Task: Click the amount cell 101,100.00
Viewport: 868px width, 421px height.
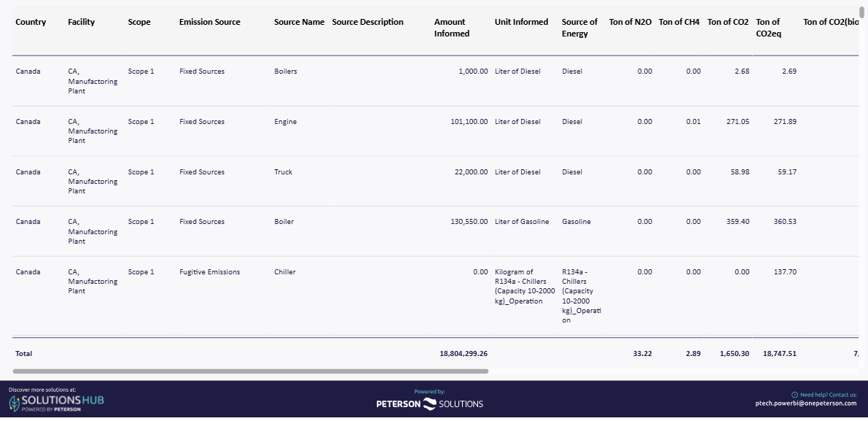Action: pyautogui.click(x=469, y=122)
